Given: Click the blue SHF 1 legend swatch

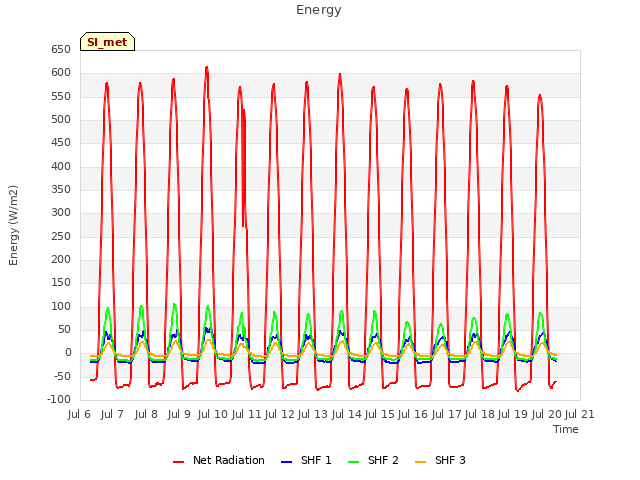Looking at the screenshot, I should [287, 462].
